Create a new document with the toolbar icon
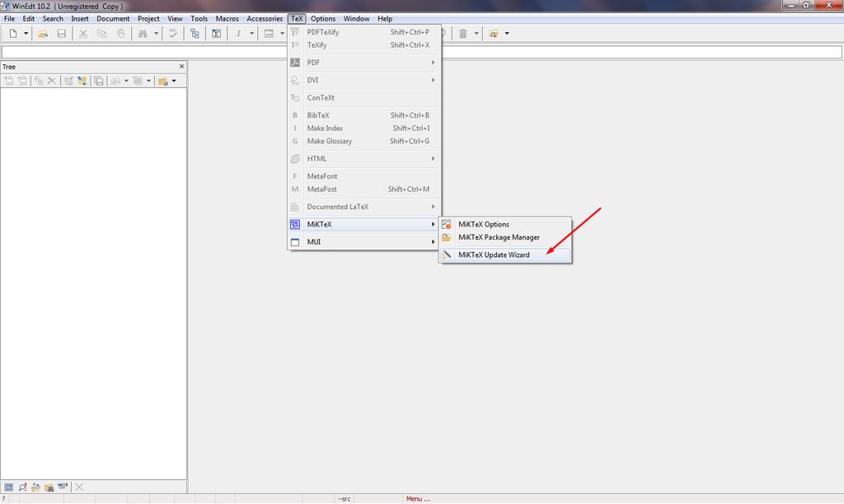 click(13, 33)
